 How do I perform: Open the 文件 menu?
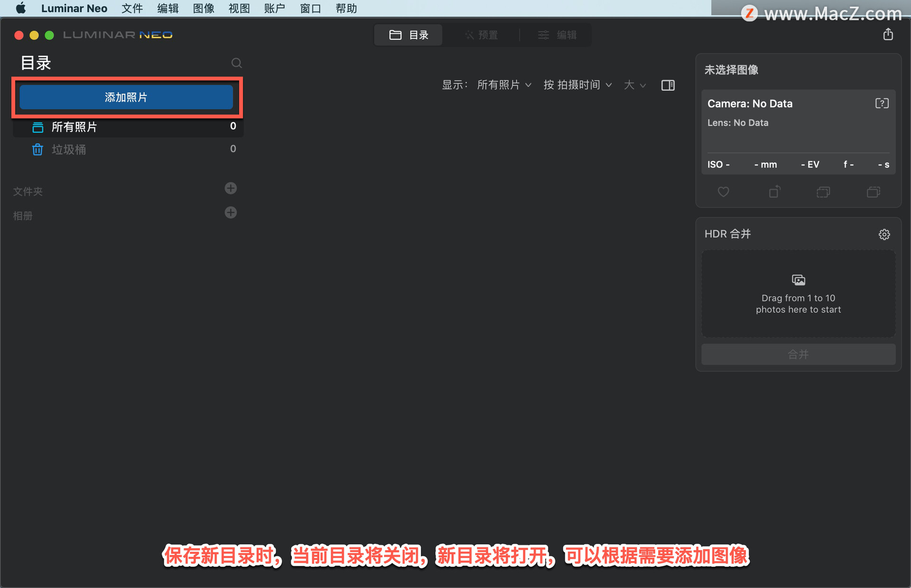pos(132,9)
